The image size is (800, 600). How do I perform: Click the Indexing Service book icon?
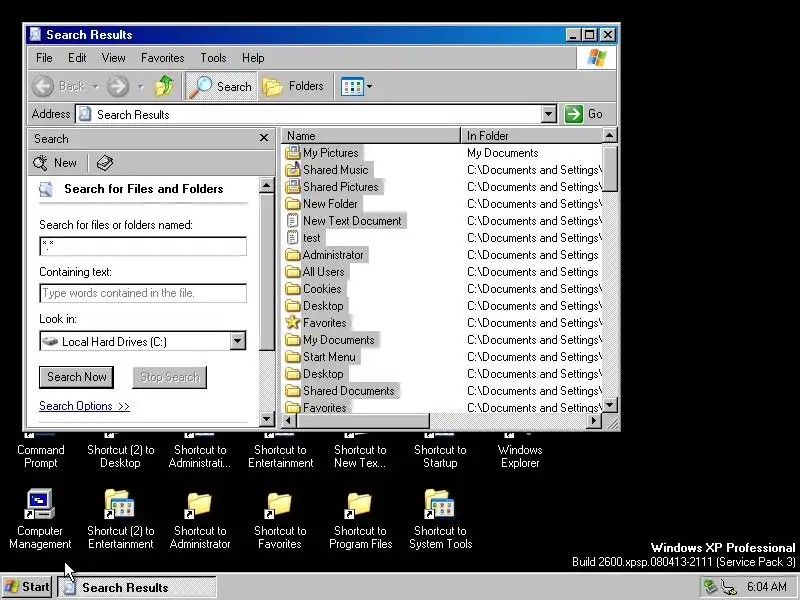(x=105, y=163)
